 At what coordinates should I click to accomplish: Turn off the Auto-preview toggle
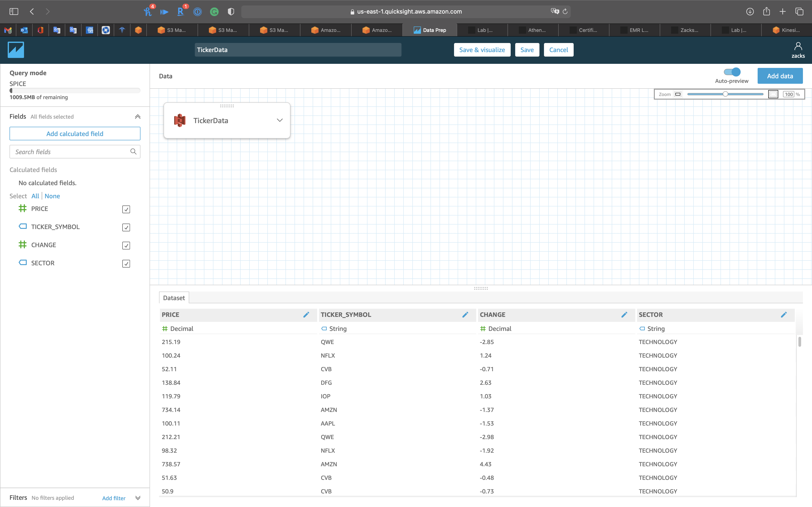coord(732,72)
